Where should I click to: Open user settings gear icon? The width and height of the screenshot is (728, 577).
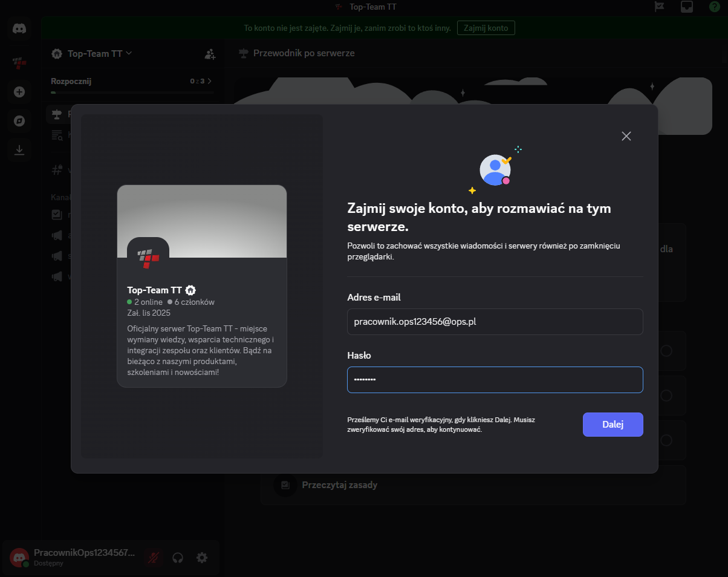pos(202,558)
